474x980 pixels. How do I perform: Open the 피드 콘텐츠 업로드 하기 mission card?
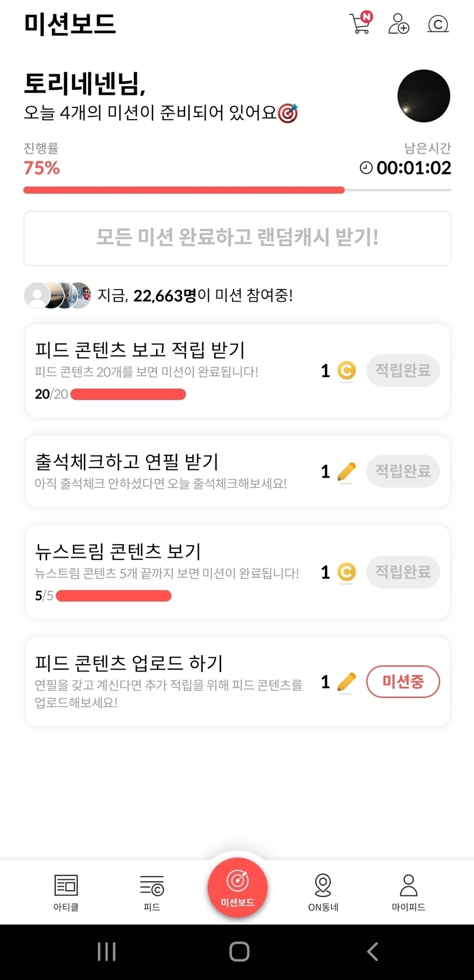point(171,681)
